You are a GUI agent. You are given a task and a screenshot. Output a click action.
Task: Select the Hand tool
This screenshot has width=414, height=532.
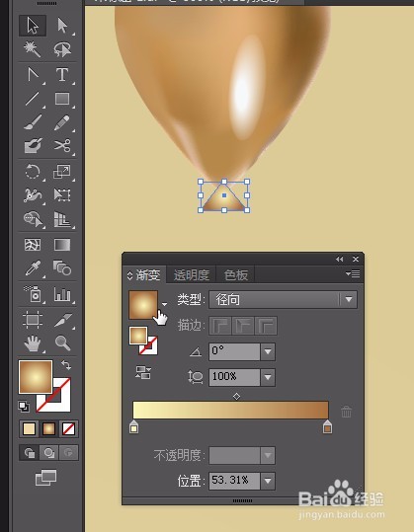point(33,343)
